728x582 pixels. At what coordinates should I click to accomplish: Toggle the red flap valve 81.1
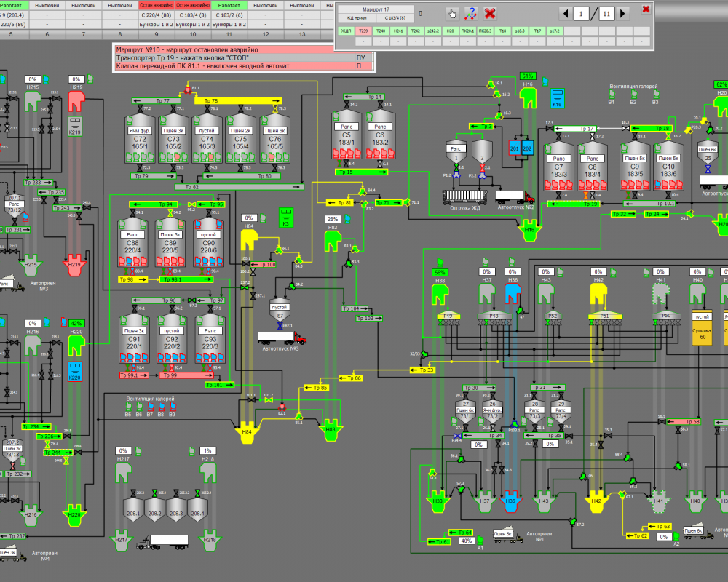coord(188,89)
